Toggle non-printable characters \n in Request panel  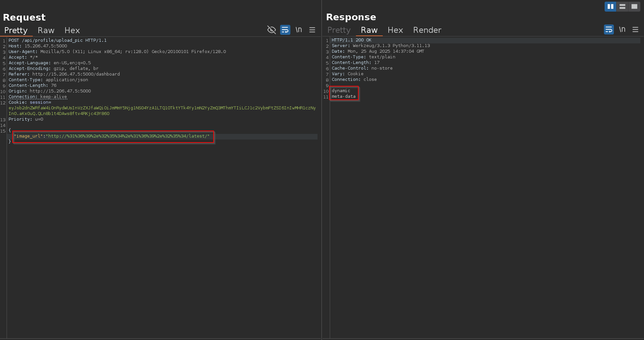(x=299, y=30)
